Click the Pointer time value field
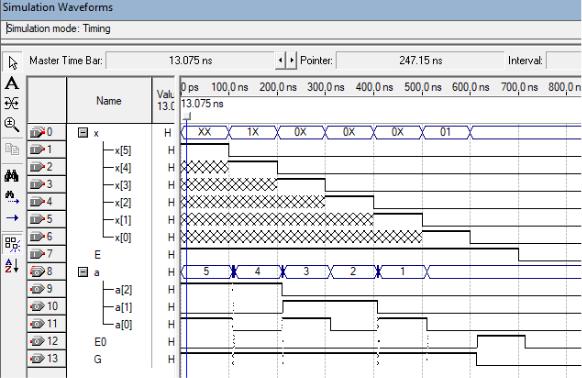This screenshot has width=582, height=378. pyautogui.click(x=420, y=60)
